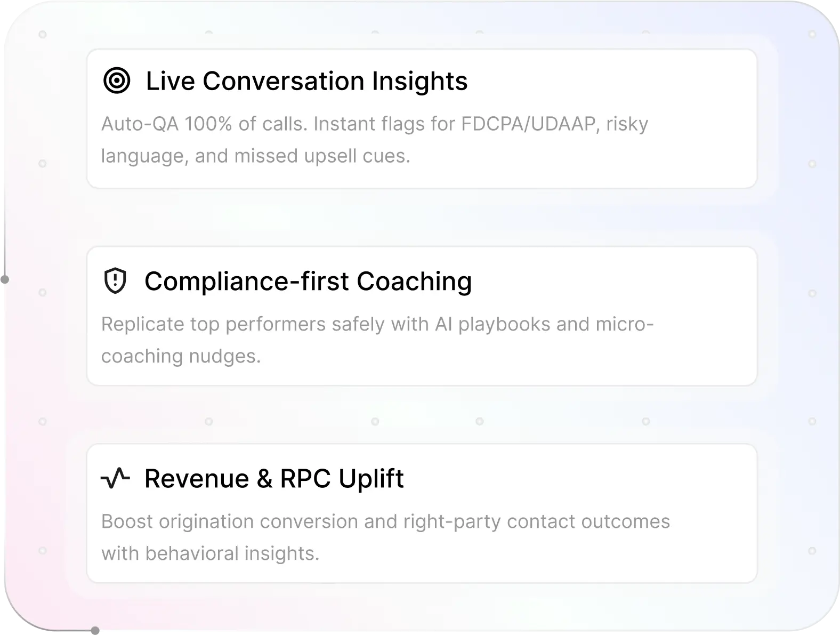Image resolution: width=840 pixels, height=635 pixels.
Task: Click the target icon beside Live Conversation Insights
Action: pyautogui.click(x=116, y=81)
